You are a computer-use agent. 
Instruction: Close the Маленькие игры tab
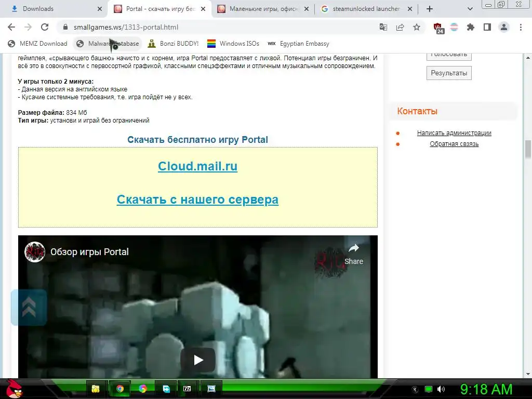(x=307, y=9)
